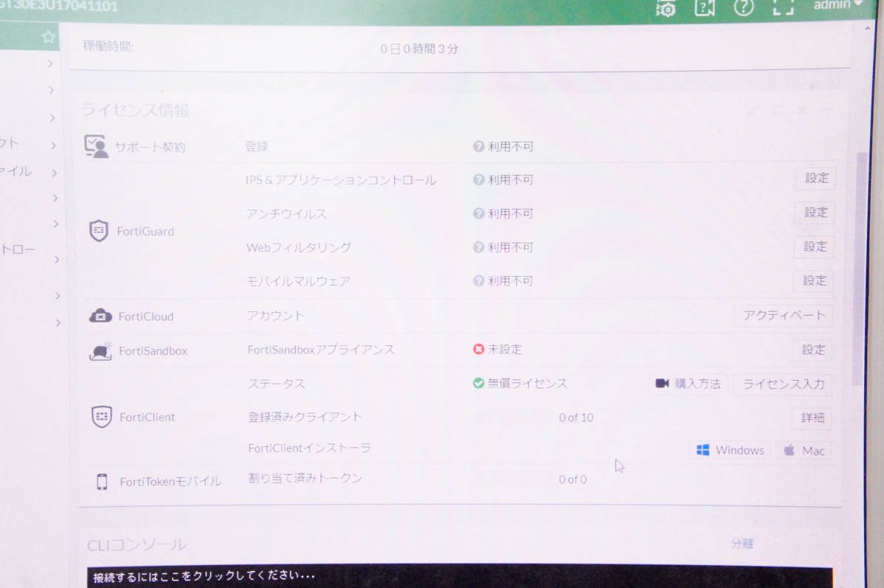Image resolution: width=884 pixels, height=588 pixels.
Task: Open the gear settings icon in top bar
Action: click(x=666, y=8)
